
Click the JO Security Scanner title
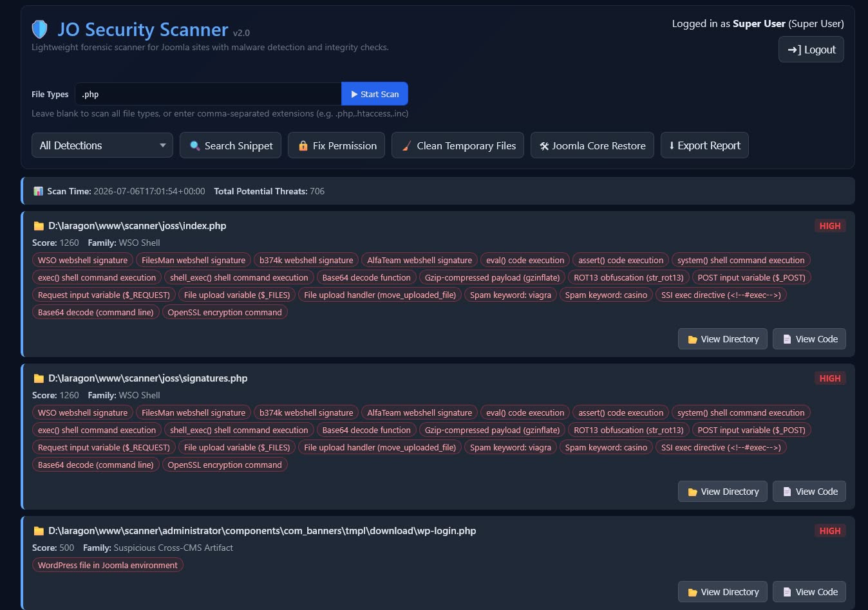tap(143, 30)
